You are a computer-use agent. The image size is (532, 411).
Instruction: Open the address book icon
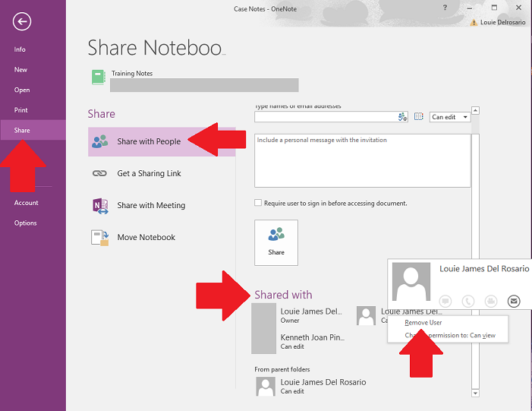(419, 117)
